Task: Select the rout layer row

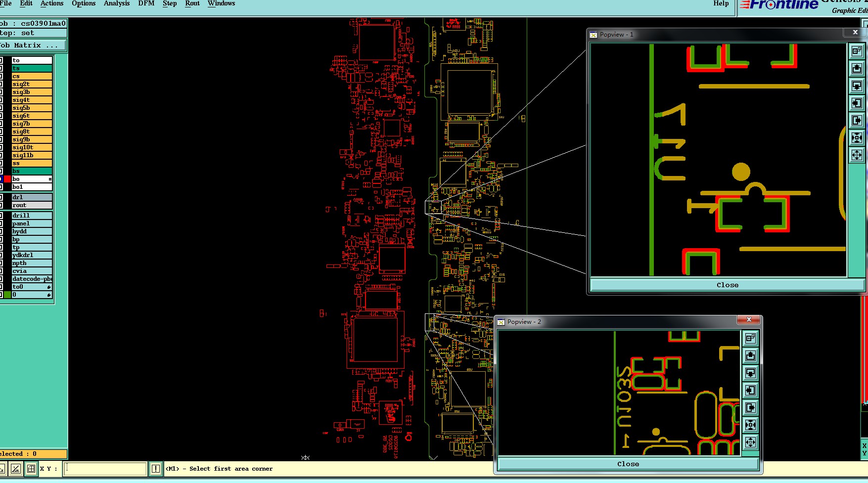Action: [x=32, y=205]
